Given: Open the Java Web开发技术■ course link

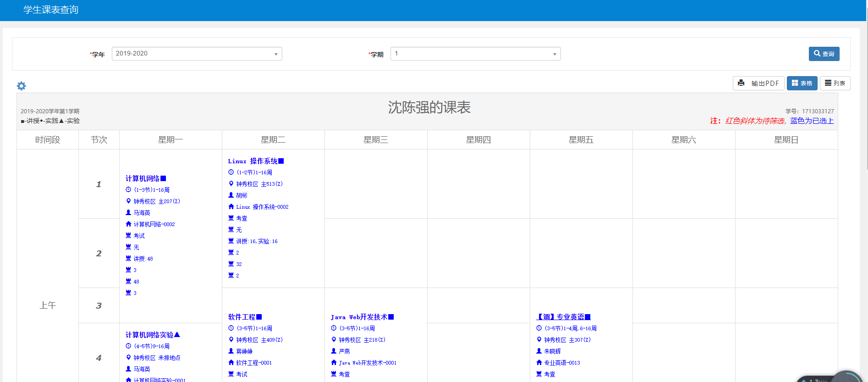Looking at the screenshot, I should [x=363, y=317].
